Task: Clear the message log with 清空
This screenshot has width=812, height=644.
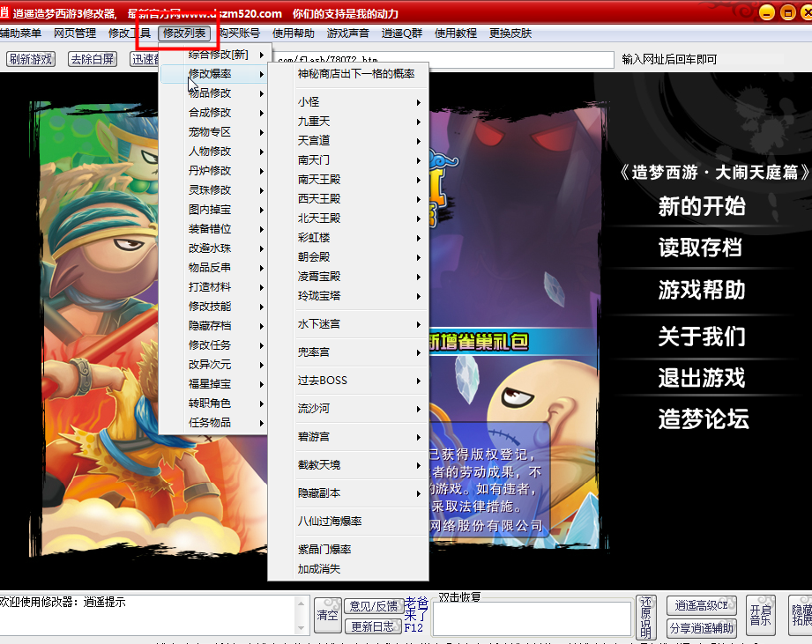Action: click(327, 616)
